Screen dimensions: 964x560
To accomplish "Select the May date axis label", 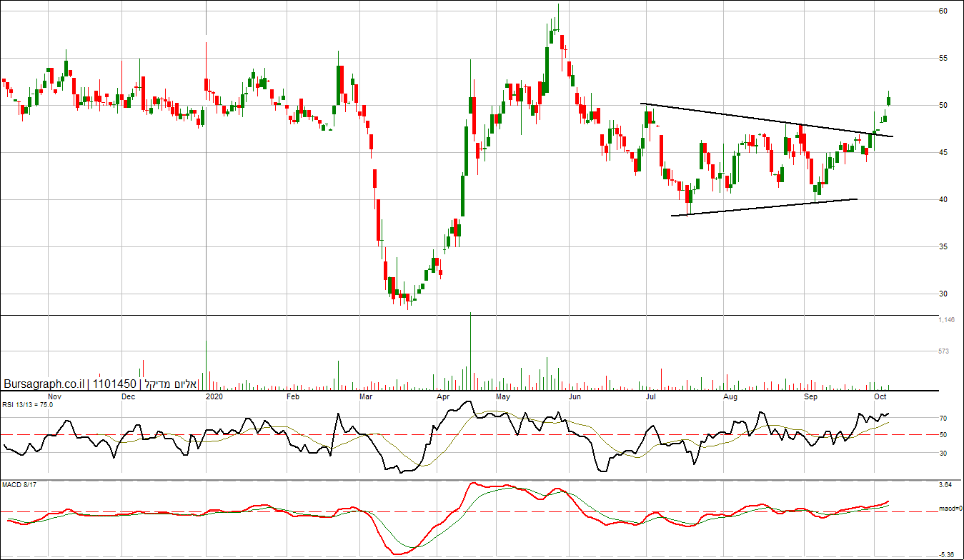I will [x=502, y=396].
